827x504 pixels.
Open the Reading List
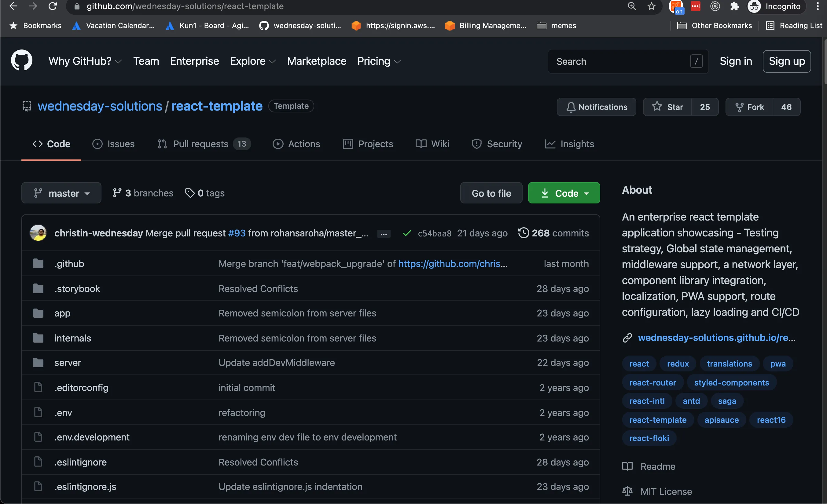(x=794, y=25)
